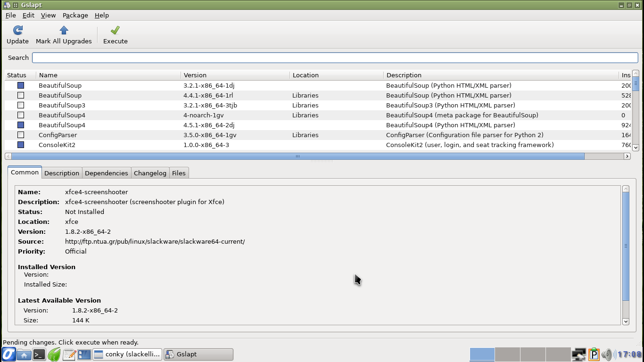Viewport: 644px width, 362px height.
Task: Select the ConsoleKit2 package name
Action: point(57,145)
